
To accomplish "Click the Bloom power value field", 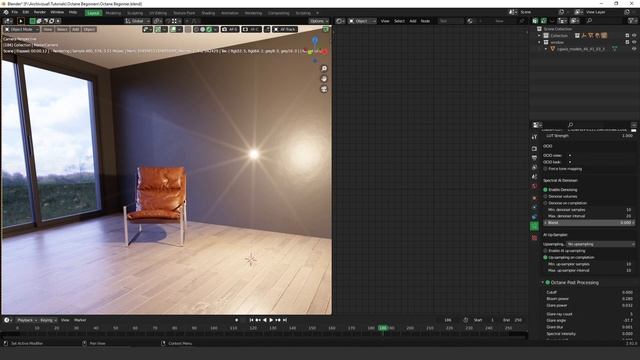I will click(590, 299).
